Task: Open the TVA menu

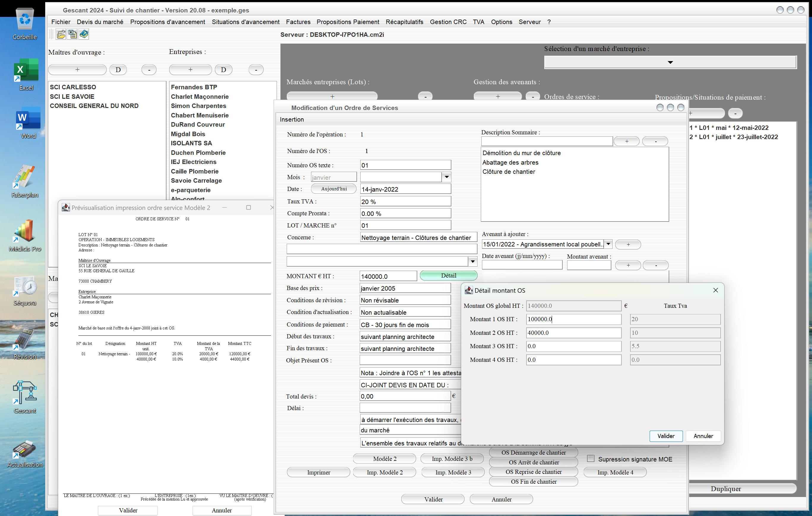Action: tap(478, 22)
